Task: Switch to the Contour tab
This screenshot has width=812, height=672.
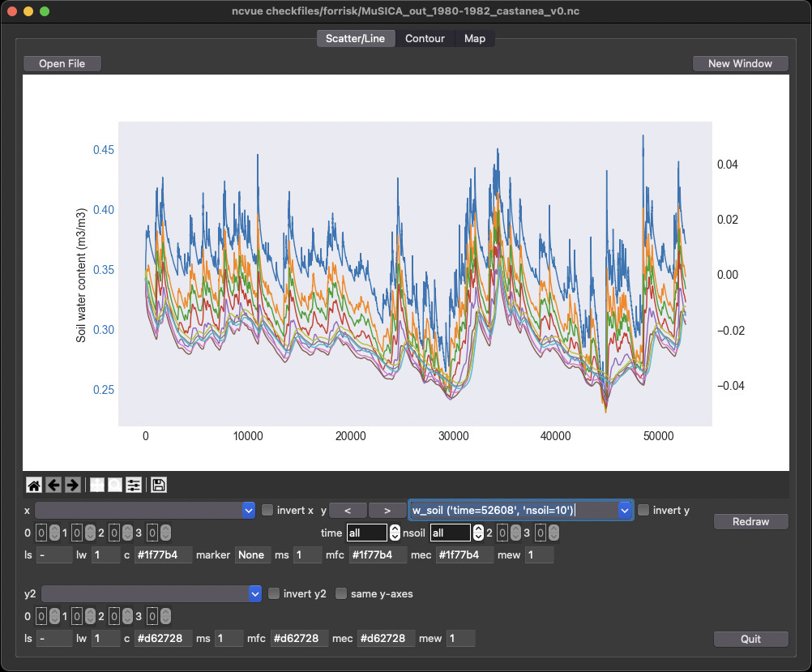Action: tap(425, 38)
